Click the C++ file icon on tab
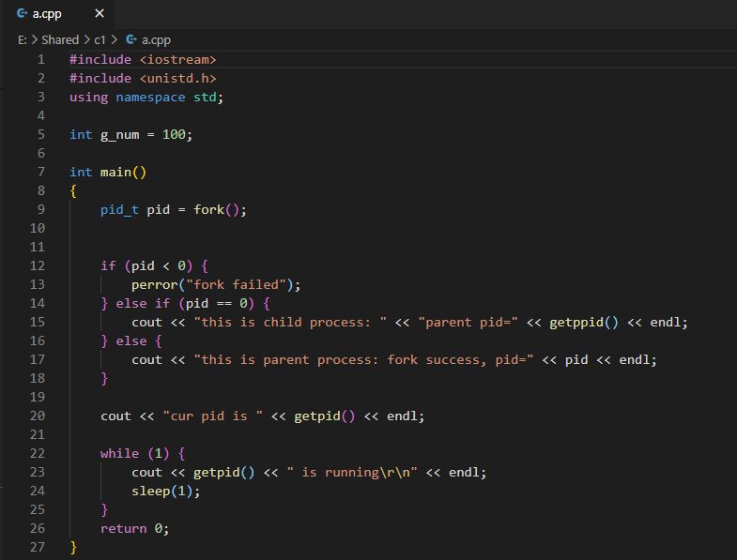The image size is (737, 560). click(x=23, y=14)
